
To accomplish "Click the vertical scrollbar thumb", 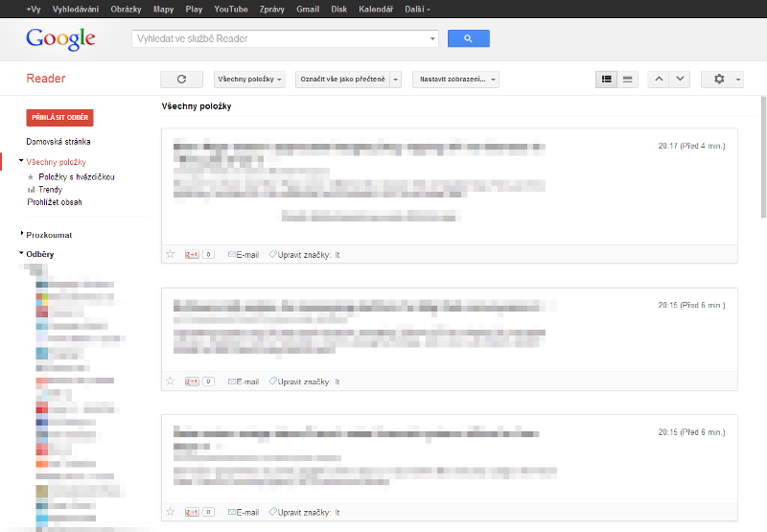I will point(763,156).
